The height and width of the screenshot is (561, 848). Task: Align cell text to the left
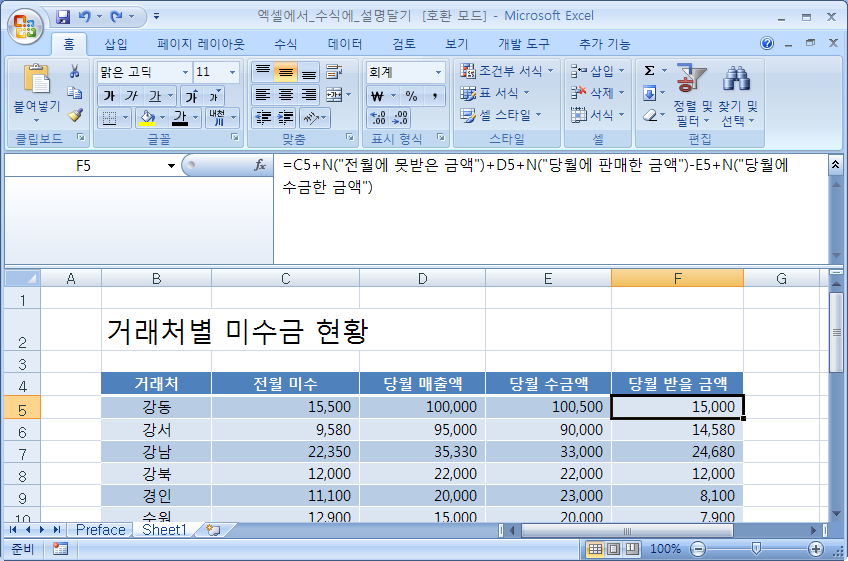click(263, 95)
